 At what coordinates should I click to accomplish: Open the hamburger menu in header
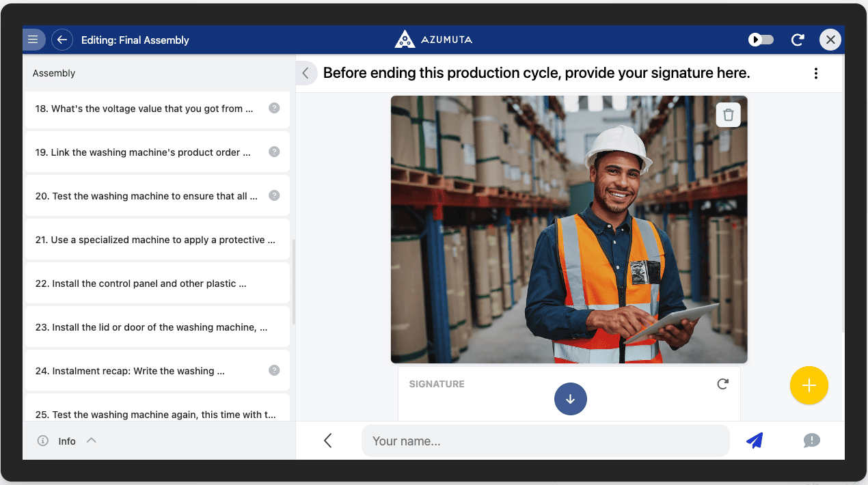click(x=33, y=40)
